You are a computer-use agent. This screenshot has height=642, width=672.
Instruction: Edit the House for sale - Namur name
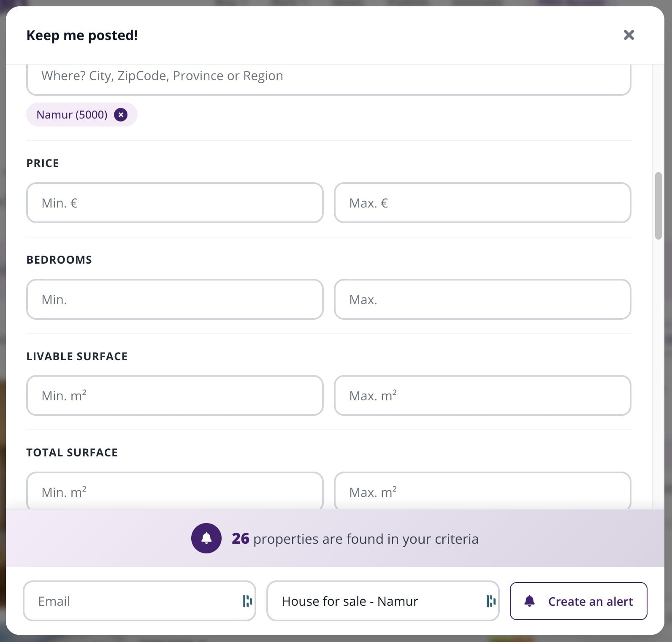point(383,601)
